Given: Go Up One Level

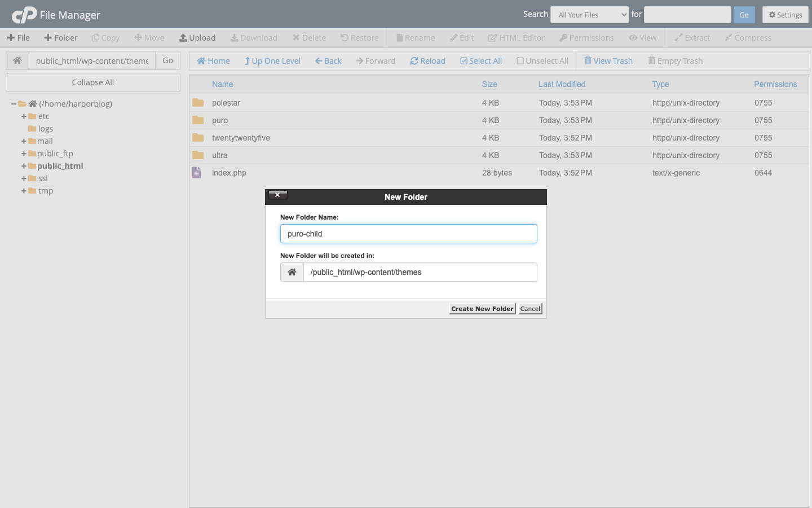Looking at the screenshot, I should pos(272,61).
